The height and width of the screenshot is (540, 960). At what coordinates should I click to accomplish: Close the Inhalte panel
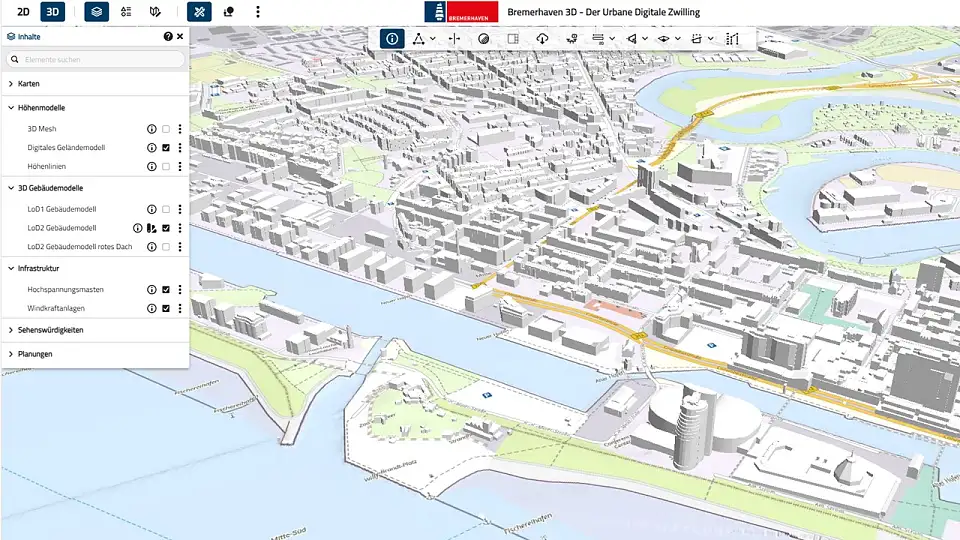[180, 37]
